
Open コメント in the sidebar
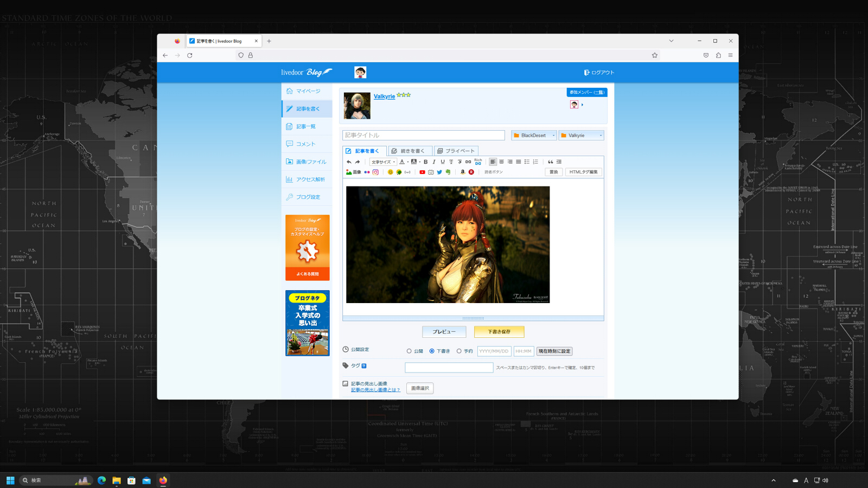click(307, 144)
